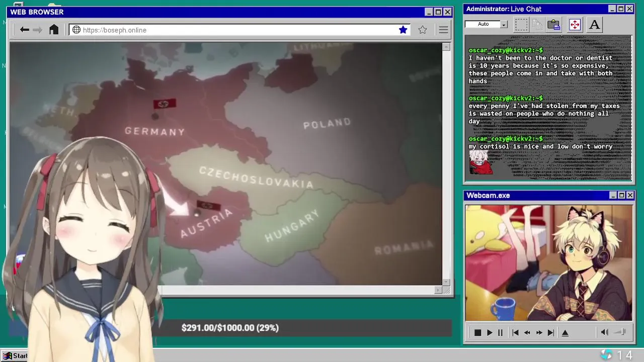Click the outlined favorites star icon

(x=423, y=30)
